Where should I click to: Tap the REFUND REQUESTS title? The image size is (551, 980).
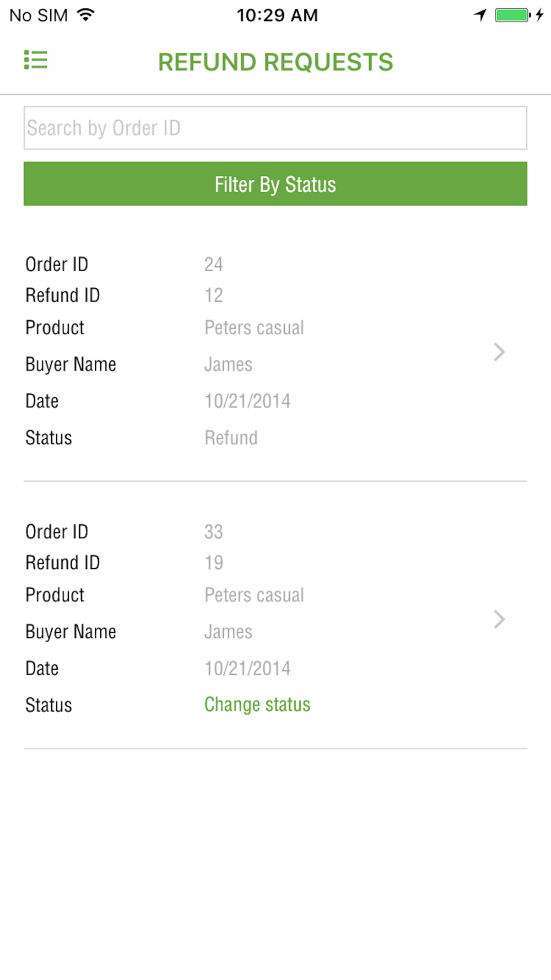pyautogui.click(x=275, y=62)
